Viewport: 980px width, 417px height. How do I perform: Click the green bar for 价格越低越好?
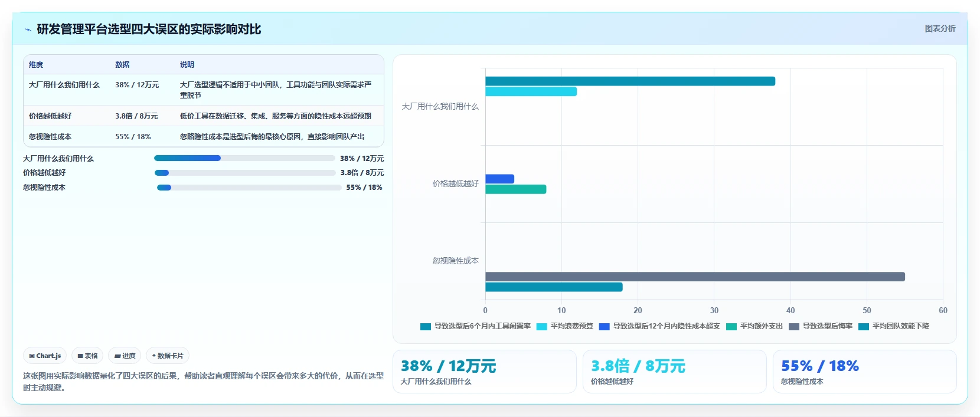[x=515, y=189]
